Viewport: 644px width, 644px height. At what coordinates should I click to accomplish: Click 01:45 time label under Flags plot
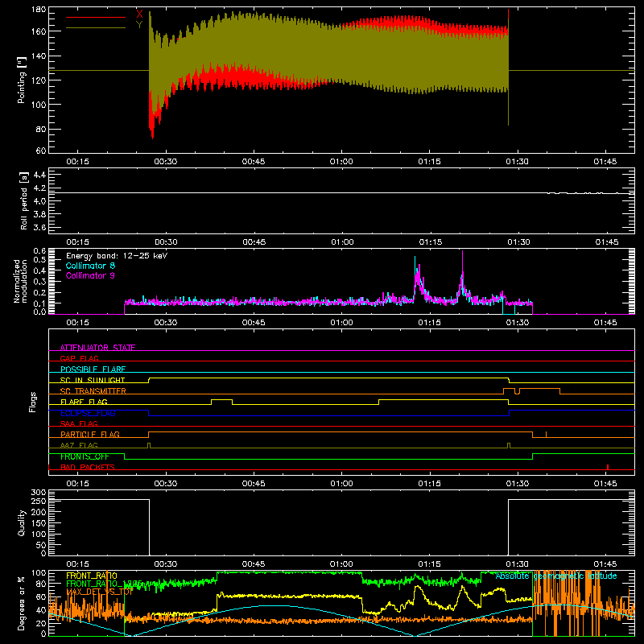click(605, 484)
